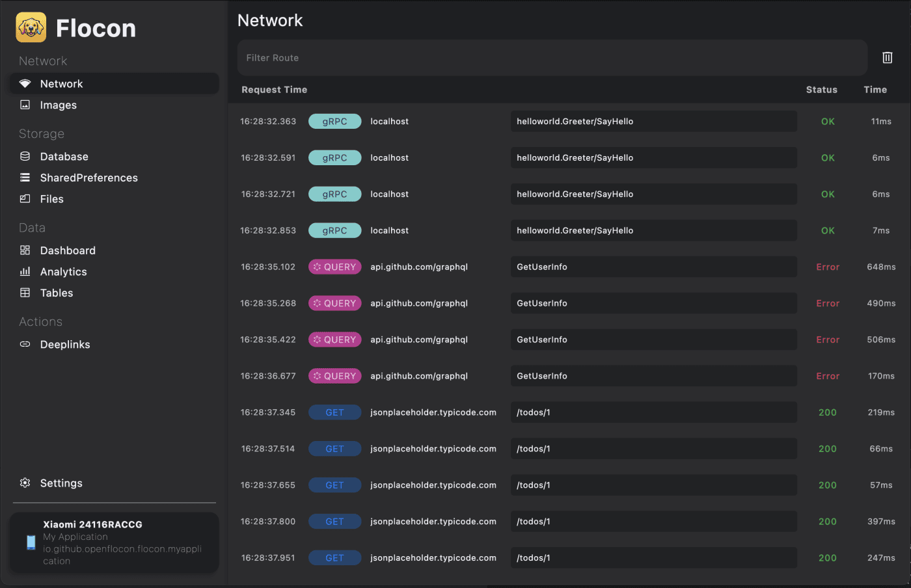Sort by the Request Time column header
This screenshot has width=911, height=588.
[x=274, y=90]
